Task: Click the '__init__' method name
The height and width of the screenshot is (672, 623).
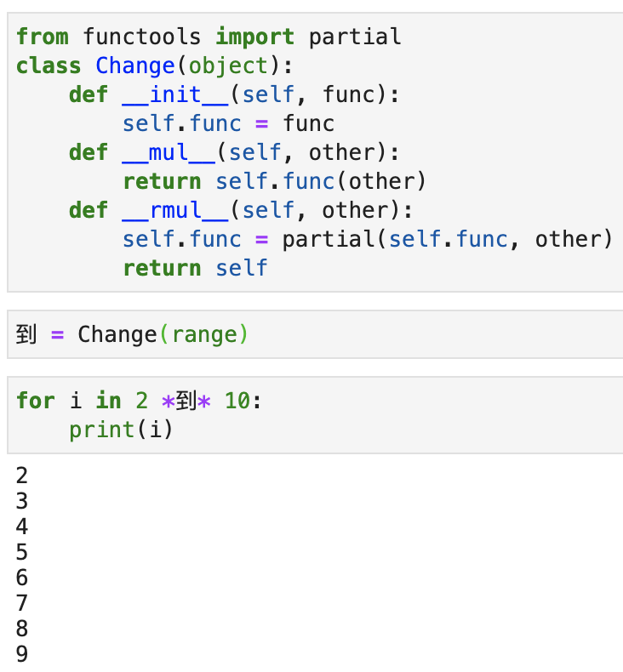Action: point(175,94)
